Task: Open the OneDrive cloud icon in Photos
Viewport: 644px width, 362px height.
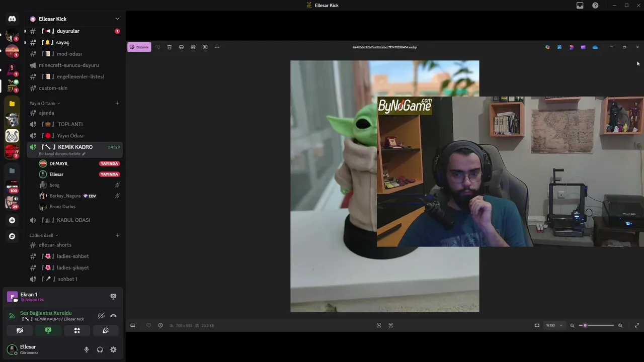Action: pyautogui.click(x=595, y=47)
